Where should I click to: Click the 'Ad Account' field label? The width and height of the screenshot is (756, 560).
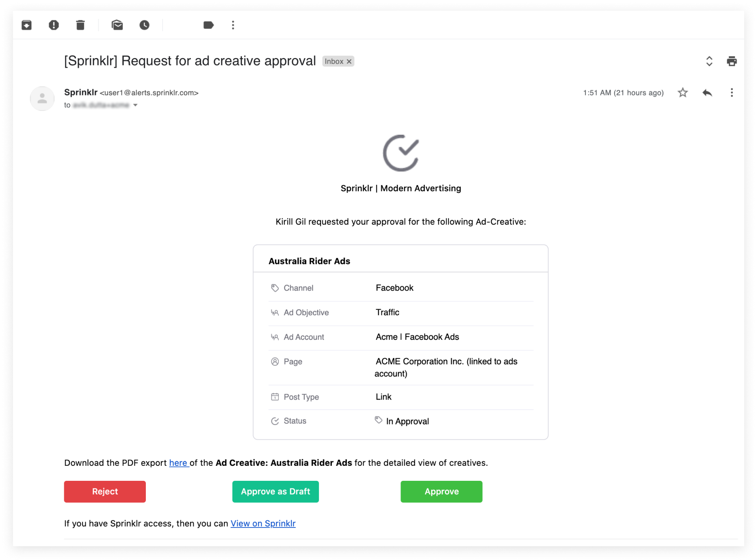pyautogui.click(x=304, y=337)
